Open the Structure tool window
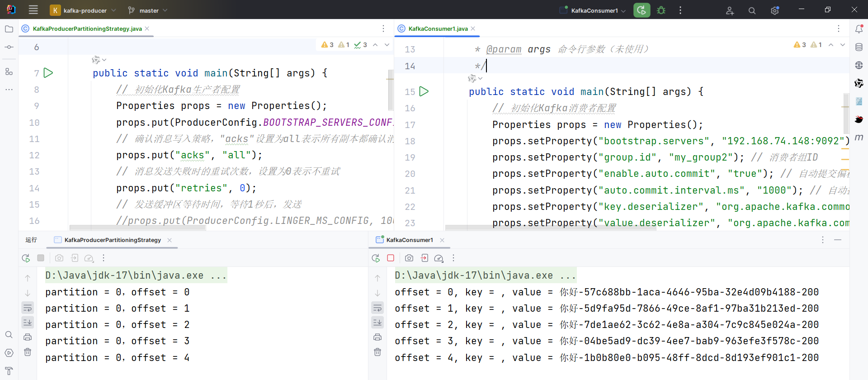This screenshot has width=868, height=380. [9, 71]
